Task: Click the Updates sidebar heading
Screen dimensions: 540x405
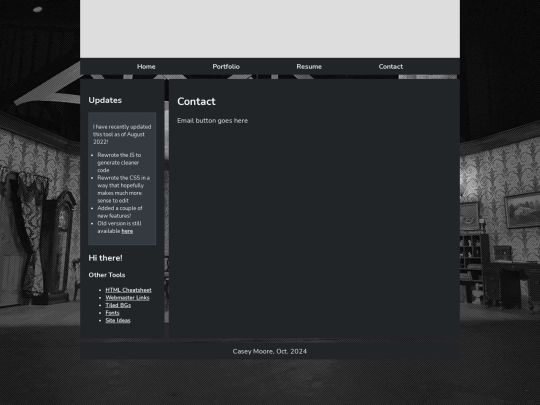Action: [x=105, y=100]
